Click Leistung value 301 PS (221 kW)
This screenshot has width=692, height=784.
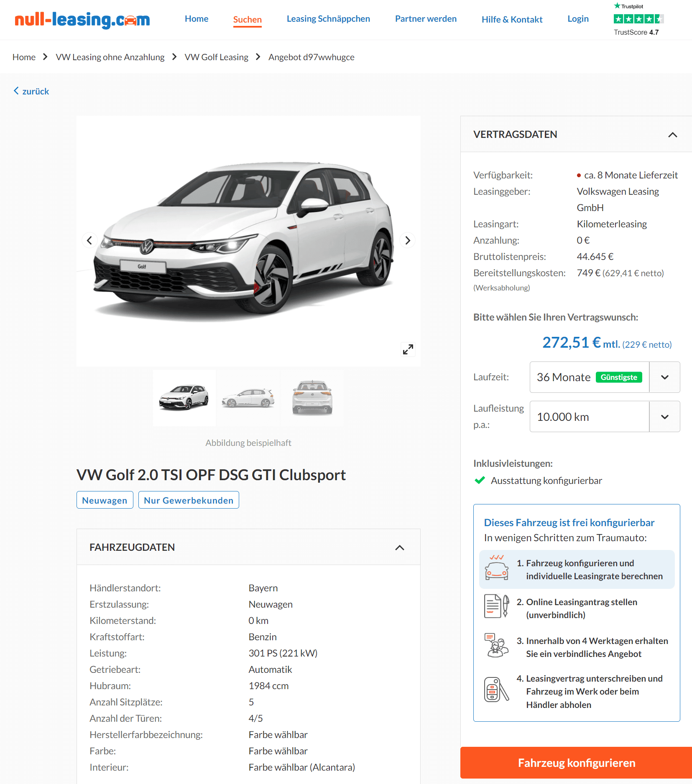coord(283,654)
